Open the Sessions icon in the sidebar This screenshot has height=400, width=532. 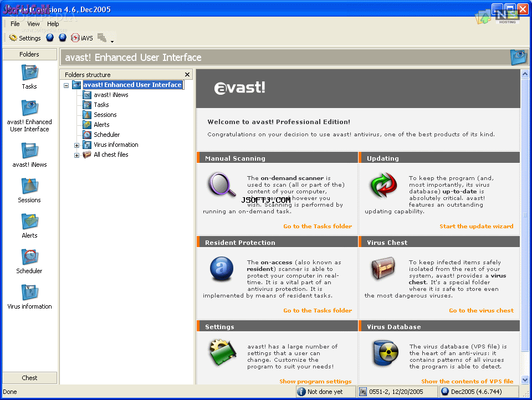click(x=29, y=191)
